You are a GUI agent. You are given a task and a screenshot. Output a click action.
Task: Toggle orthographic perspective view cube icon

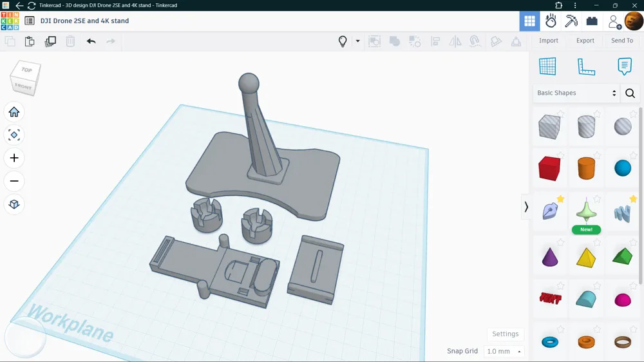pyautogui.click(x=14, y=204)
